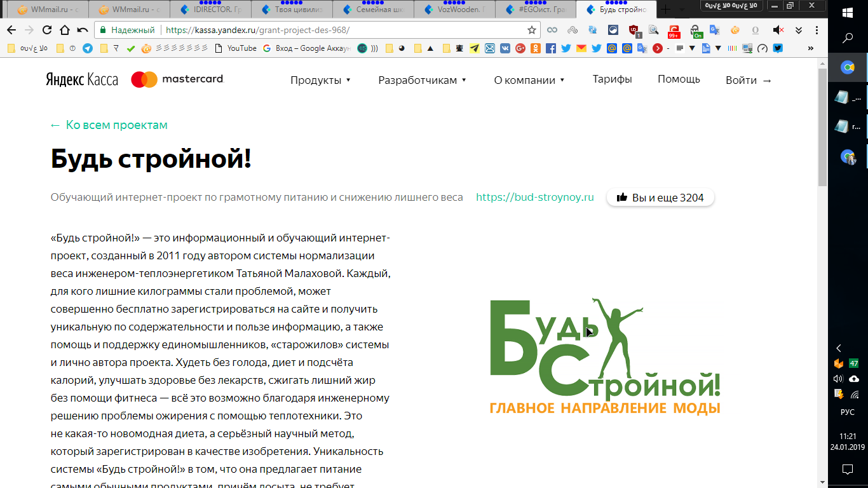Open uBlock Origin extension icon
868x488 pixels.
tap(634, 30)
